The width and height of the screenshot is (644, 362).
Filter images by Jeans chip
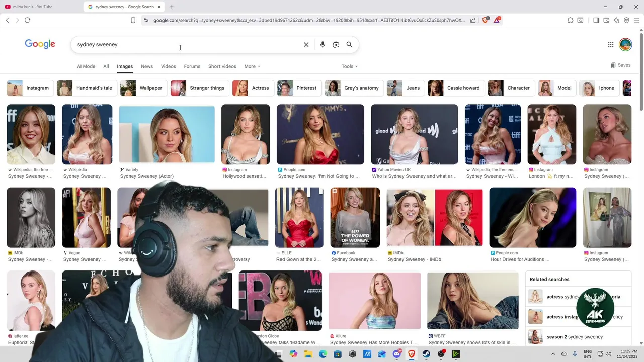(406, 88)
